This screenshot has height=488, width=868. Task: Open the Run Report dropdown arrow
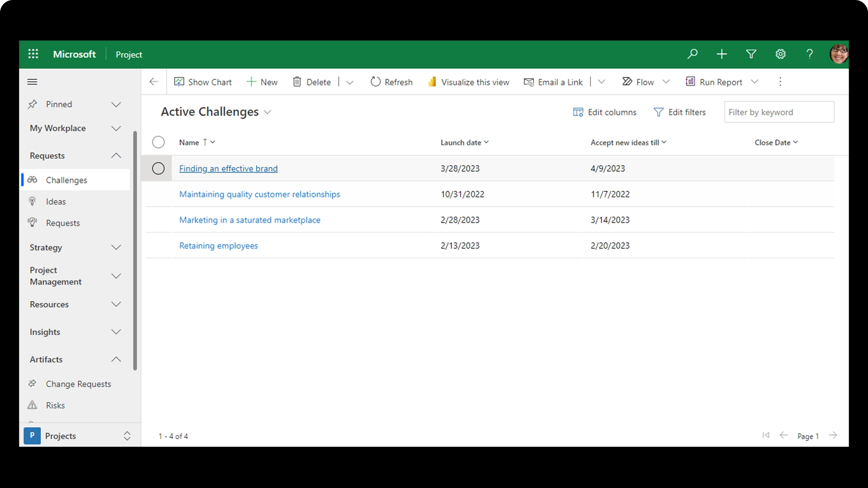point(755,82)
